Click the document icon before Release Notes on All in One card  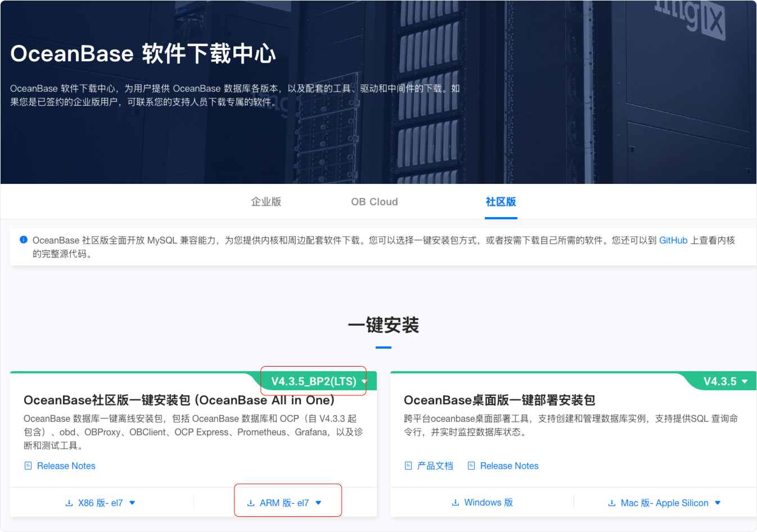click(28, 466)
